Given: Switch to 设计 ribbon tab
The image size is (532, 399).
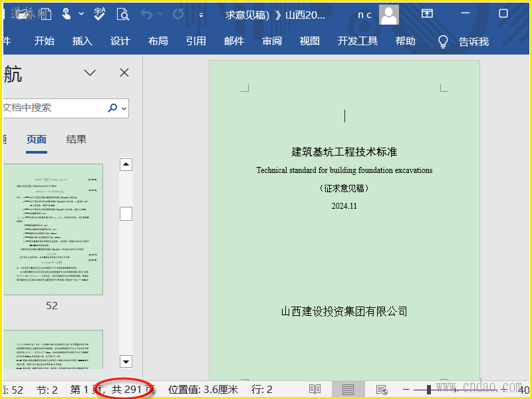Looking at the screenshot, I should [120, 41].
